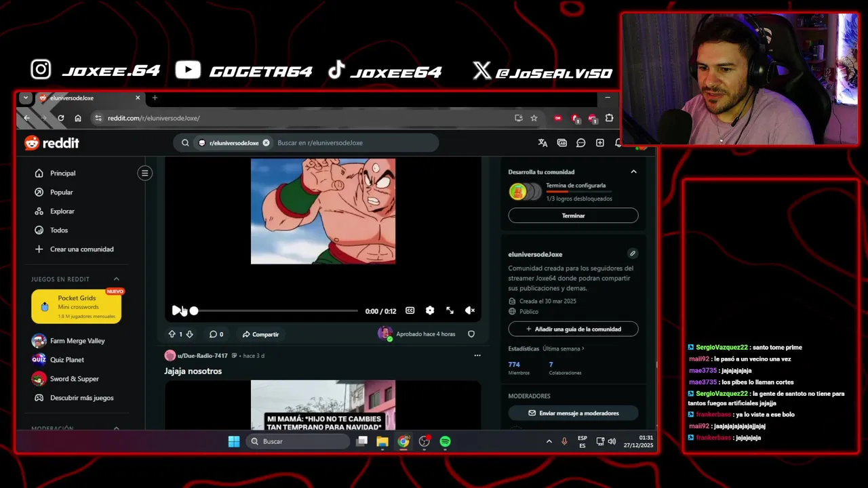This screenshot has width=868, height=488.
Task: Play the Dragon Ball video
Action: (176, 310)
